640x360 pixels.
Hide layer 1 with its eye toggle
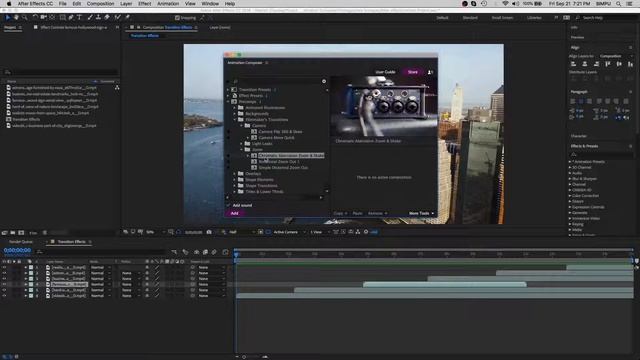pyautogui.click(x=4, y=267)
